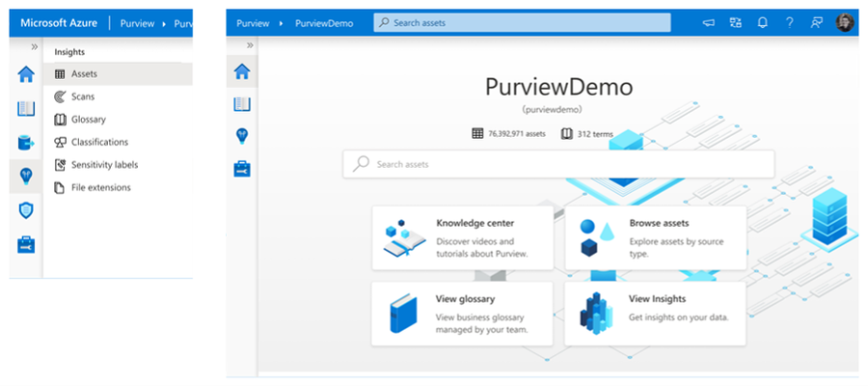868x386 pixels.
Task: Click Browse assets shapes illustration icon
Action: tap(598, 237)
